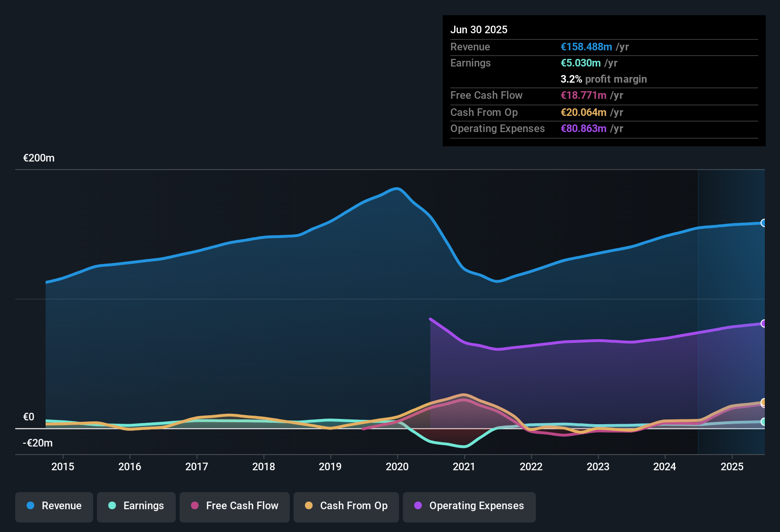Select the Revenue endpoint marker on the chart
This screenshot has width=780, height=532.
[764, 222]
